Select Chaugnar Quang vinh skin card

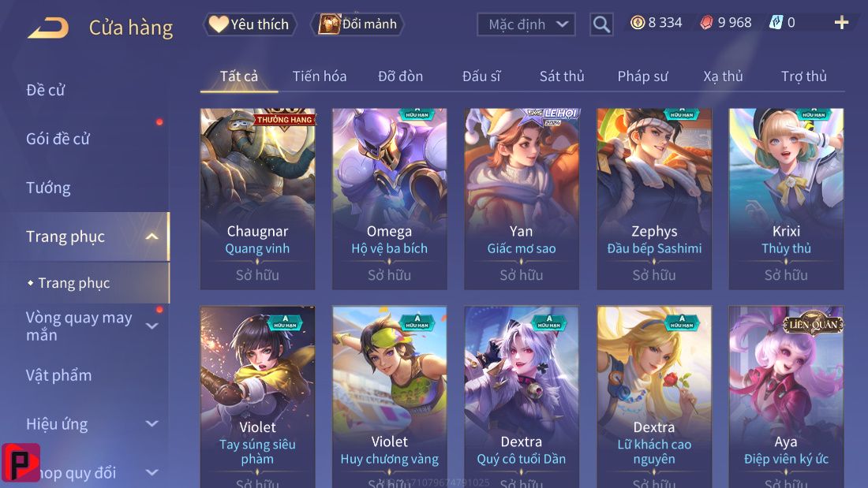(257, 199)
